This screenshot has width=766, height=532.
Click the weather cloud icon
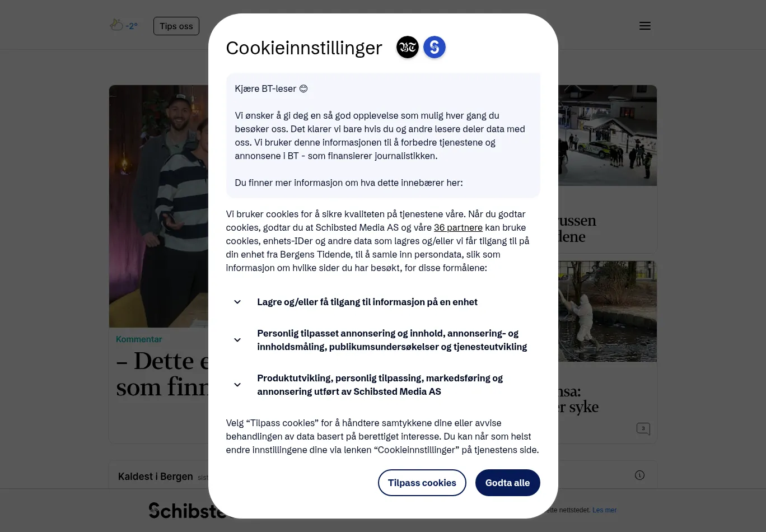(116, 25)
